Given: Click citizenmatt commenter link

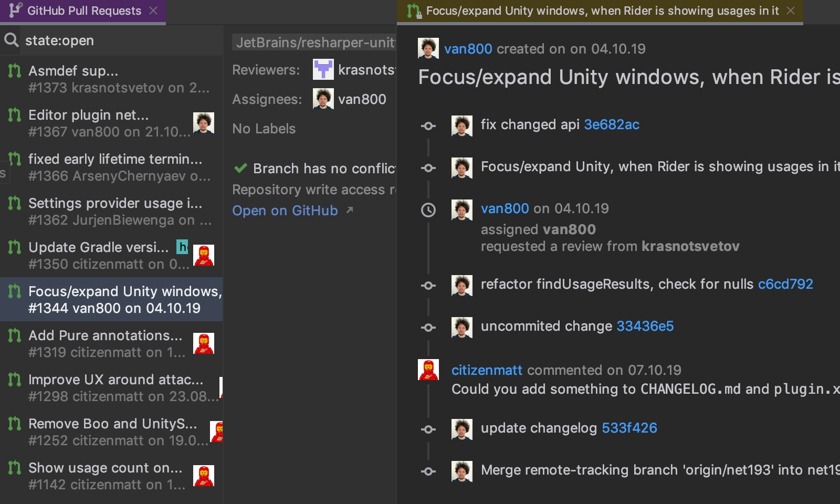Looking at the screenshot, I should pyautogui.click(x=487, y=370).
